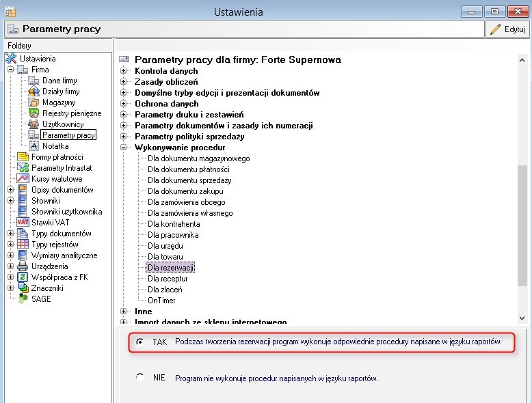Expand Ochrona danych section
The image size is (532, 403).
point(124,104)
